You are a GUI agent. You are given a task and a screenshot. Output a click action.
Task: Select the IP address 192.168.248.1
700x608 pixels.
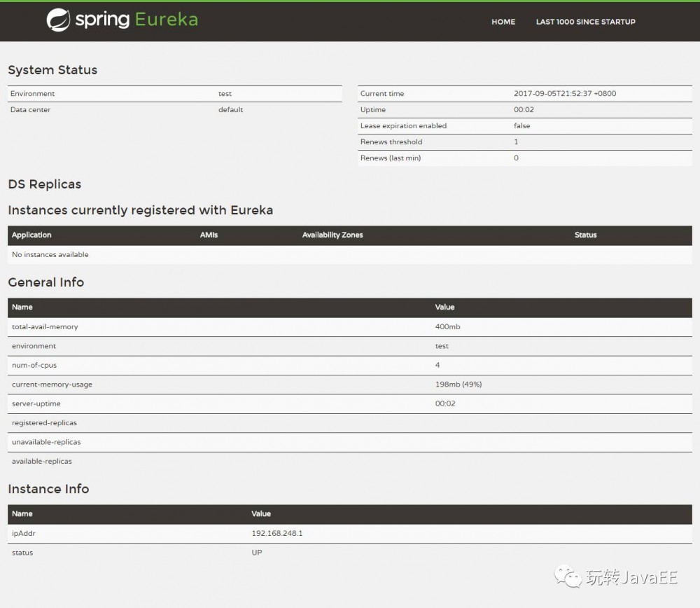point(277,533)
